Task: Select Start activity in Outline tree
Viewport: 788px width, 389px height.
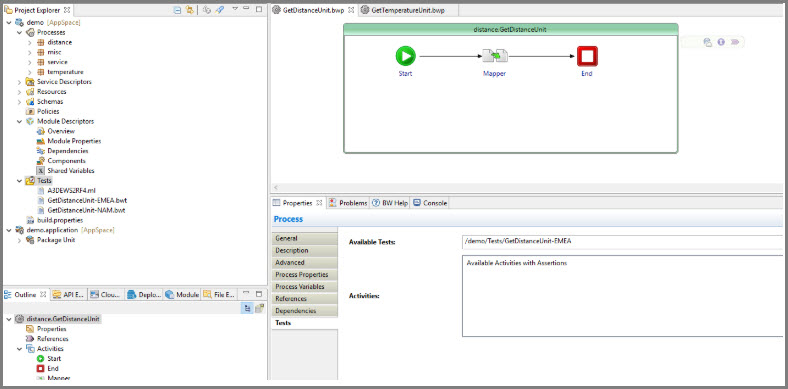Action: click(49, 358)
